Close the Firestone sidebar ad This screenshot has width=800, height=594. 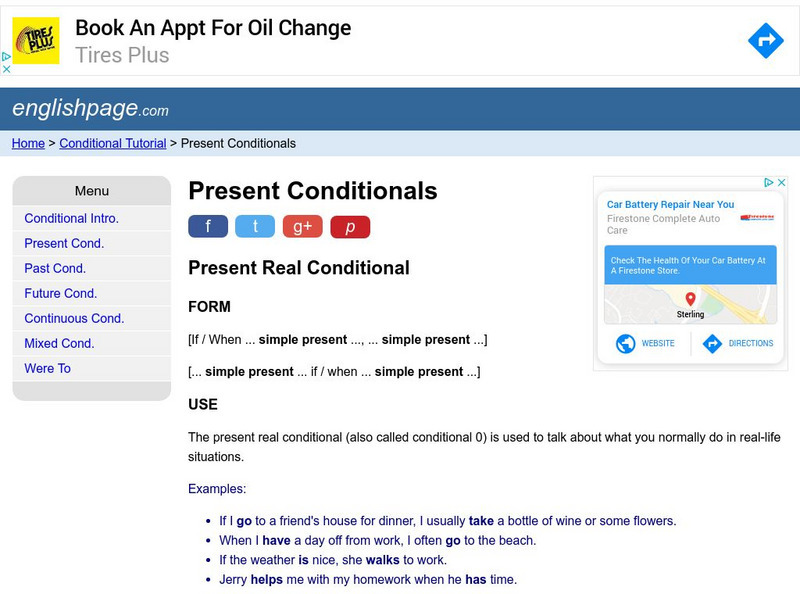coord(783,183)
